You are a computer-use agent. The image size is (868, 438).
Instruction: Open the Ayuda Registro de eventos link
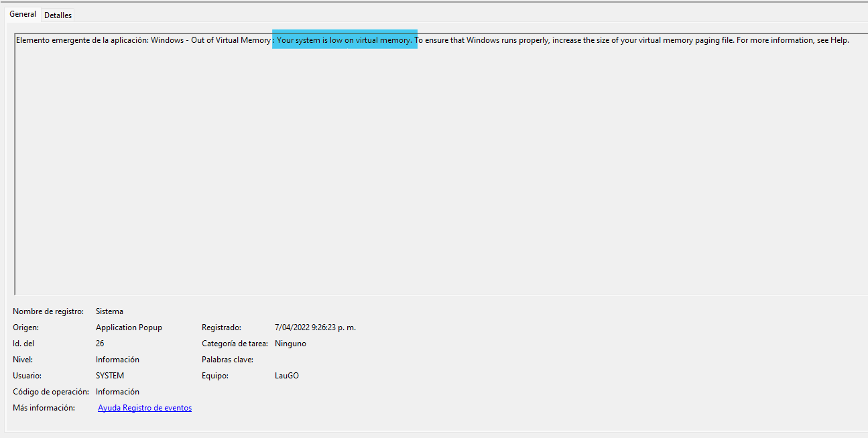(x=145, y=408)
